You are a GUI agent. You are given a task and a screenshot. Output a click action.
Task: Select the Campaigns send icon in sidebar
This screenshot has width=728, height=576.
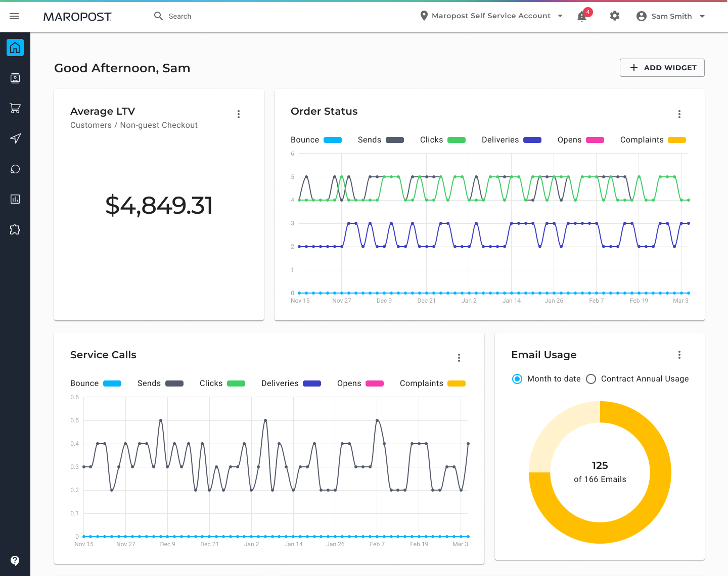pyautogui.click(x=15, y=138)
